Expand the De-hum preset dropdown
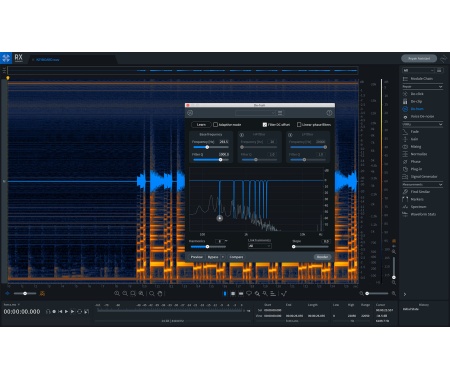This screenshot has width=450, height=380. [x=255, y=113]
